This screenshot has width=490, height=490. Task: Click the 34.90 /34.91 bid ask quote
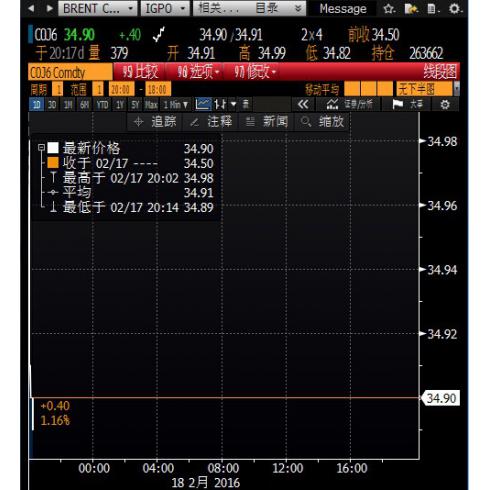pos(231,35)
